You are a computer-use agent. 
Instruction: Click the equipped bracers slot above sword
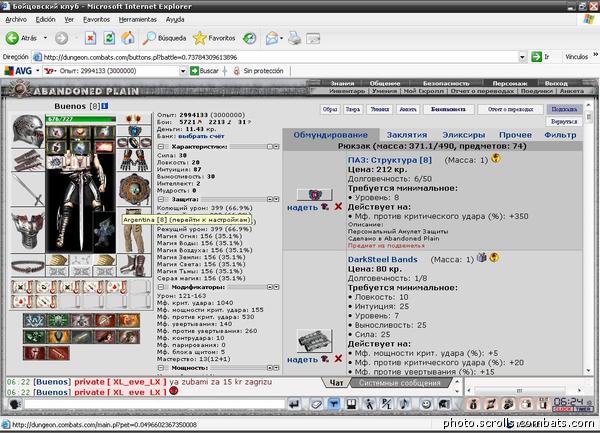[x=28, y=160]
